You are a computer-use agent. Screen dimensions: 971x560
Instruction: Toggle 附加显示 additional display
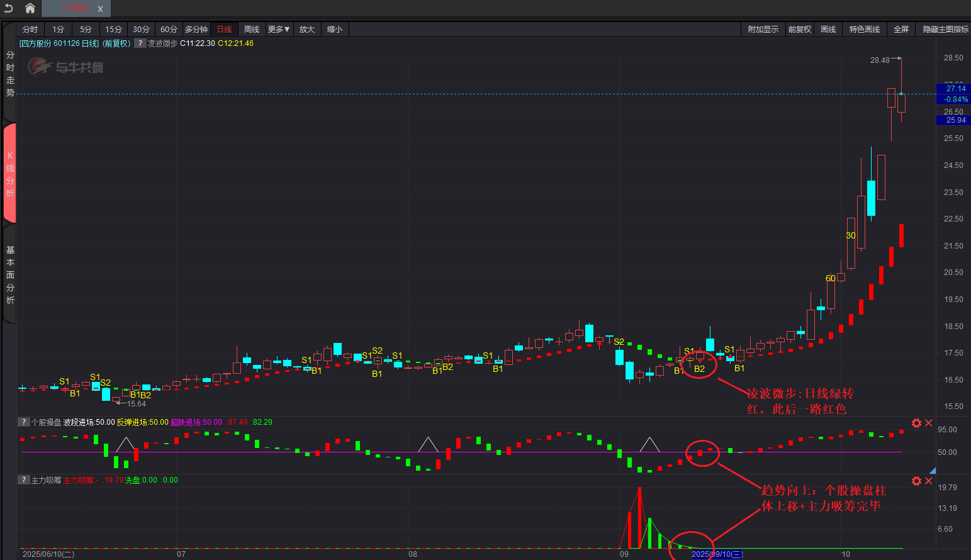coord(763,30)
